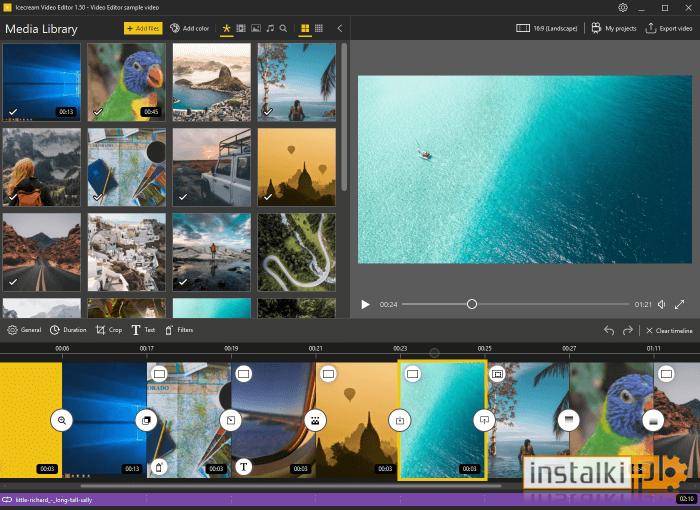Click transition icon between airplane window and balloon clips
The image size is (700, 510).
pos(315,420)
